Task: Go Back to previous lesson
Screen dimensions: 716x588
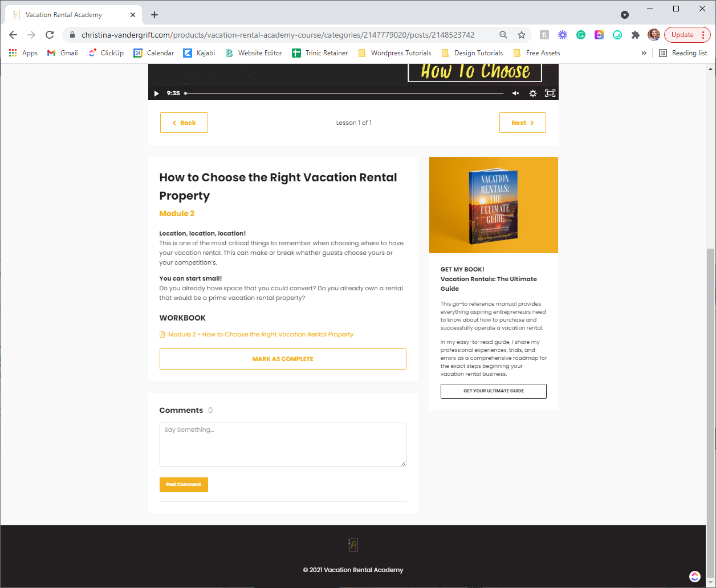Action: coord(184,123)
